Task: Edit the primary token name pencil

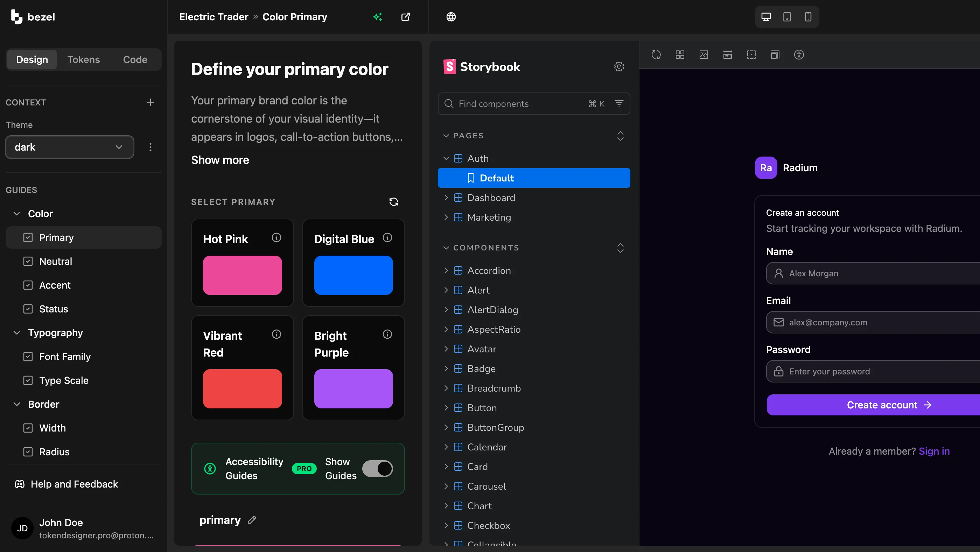Action: point(252,520)
